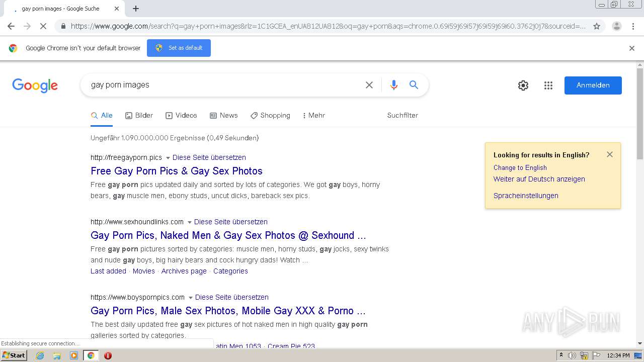Submit search with magnifier icon

(x=414, y=85)
